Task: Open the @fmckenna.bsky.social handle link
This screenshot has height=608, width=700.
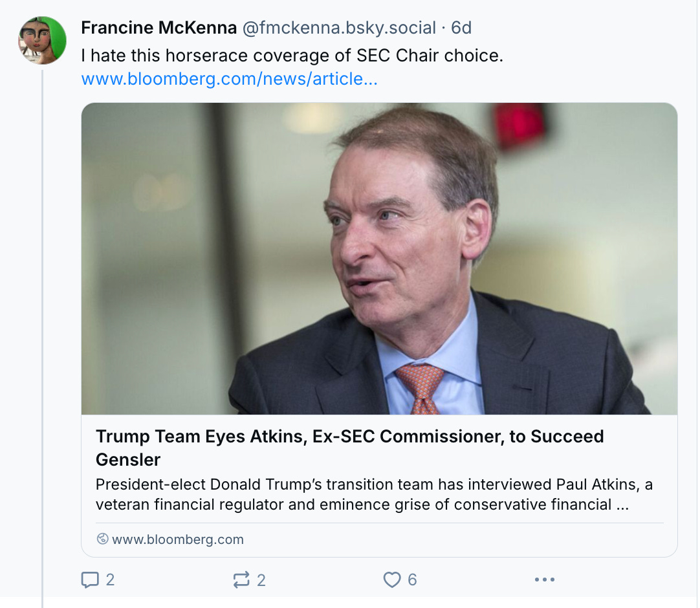Action: [x=339, y=28]
